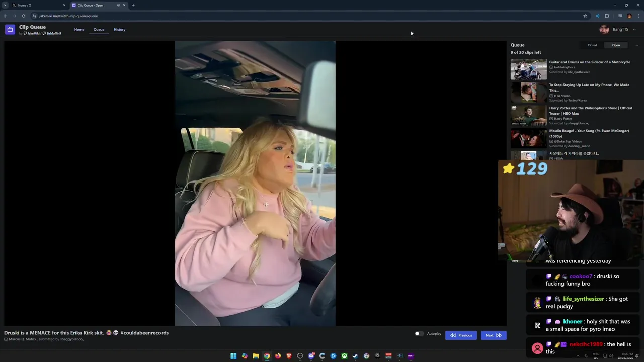Open SirMuffin9's author link
Viewport: 644px width, 362px height.
52,34
